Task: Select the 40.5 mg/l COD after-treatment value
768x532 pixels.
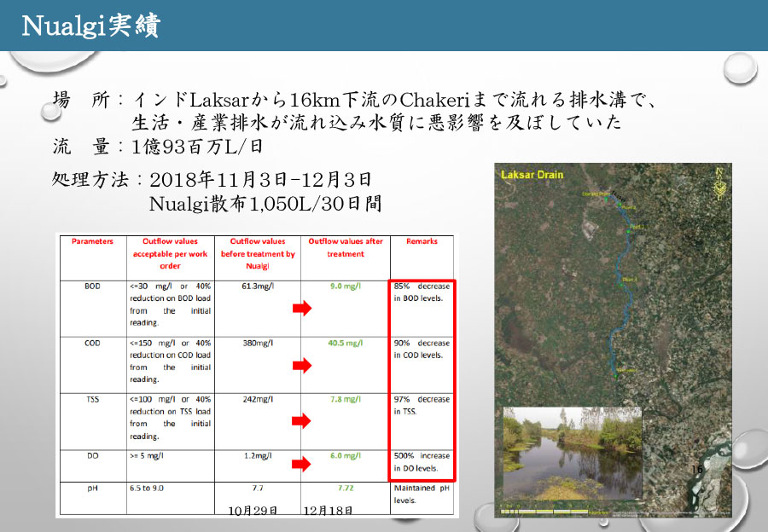Action: point(346,344)
